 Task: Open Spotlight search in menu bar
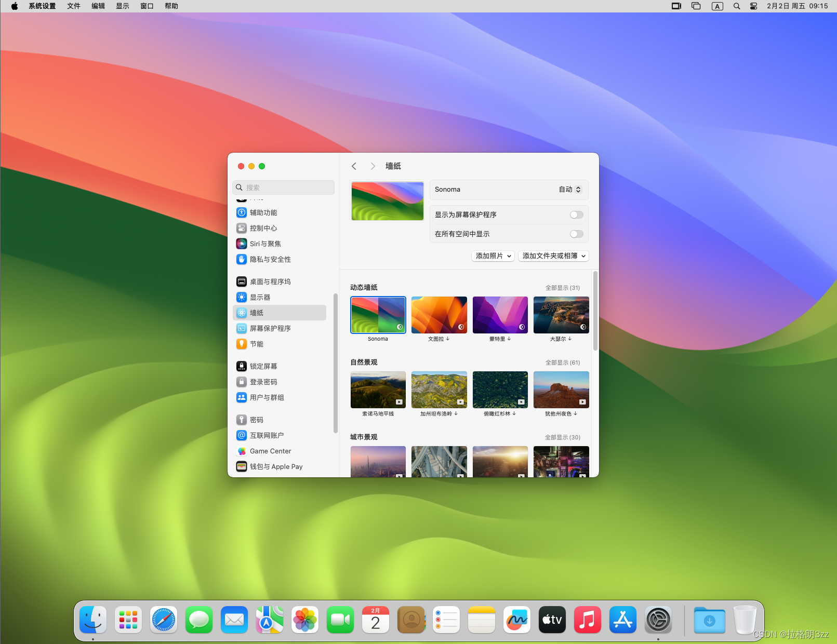click(737, 6)
